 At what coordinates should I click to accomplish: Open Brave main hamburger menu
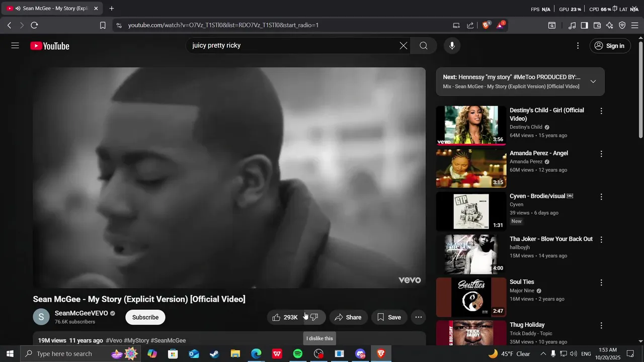635,25
